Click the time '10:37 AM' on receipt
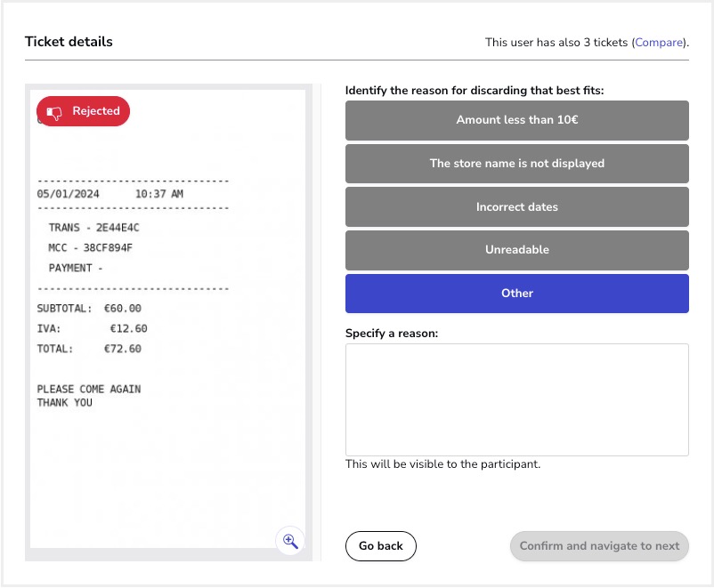 point(159,194)
